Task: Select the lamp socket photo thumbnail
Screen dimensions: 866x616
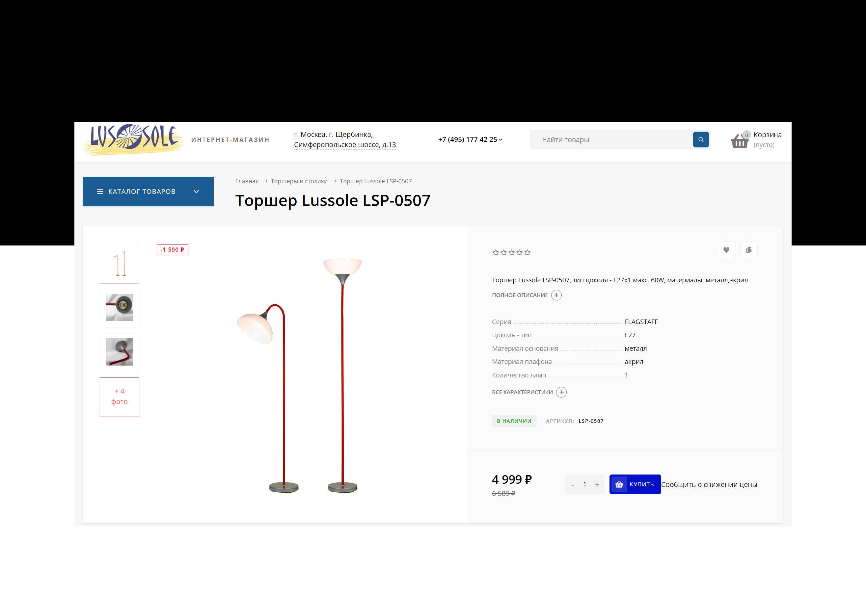Action: point(120,308)
